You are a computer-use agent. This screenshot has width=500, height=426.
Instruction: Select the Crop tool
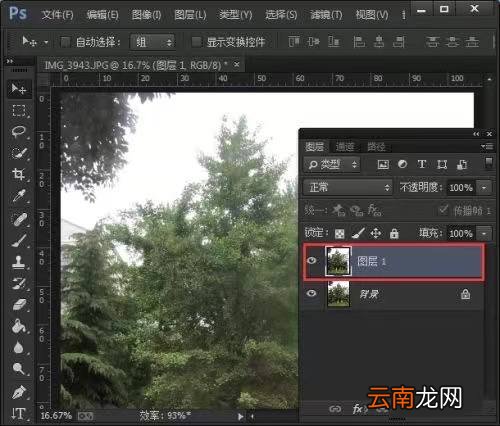[19, 174]
